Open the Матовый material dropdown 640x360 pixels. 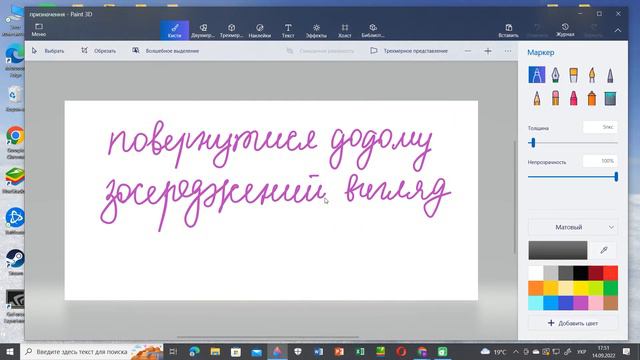tap(573, 227)
